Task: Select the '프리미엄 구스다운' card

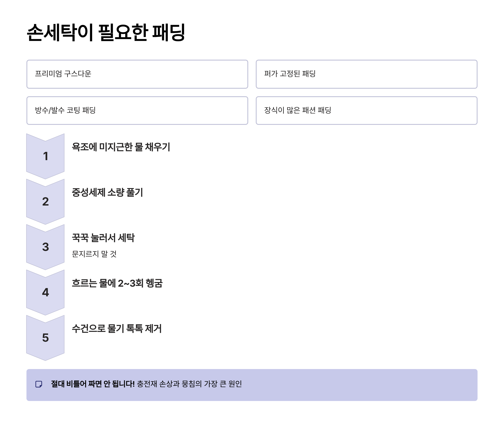Action: (137, 74)
